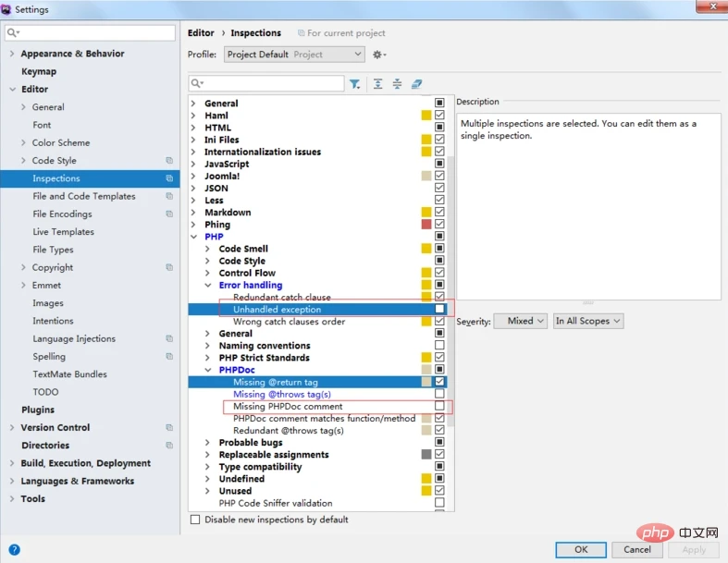Click the Expand All toolbar icon
The height and width of the screenshot is (563, 728).
pos(377,84)
